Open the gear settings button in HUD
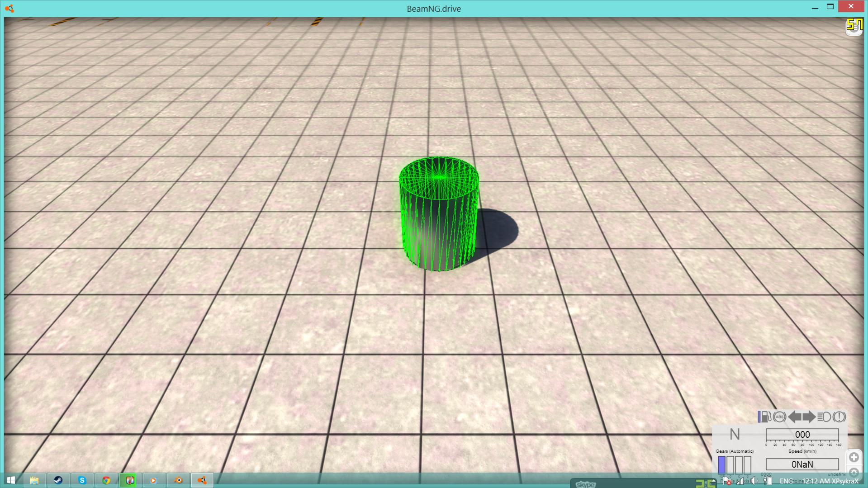 854,473
